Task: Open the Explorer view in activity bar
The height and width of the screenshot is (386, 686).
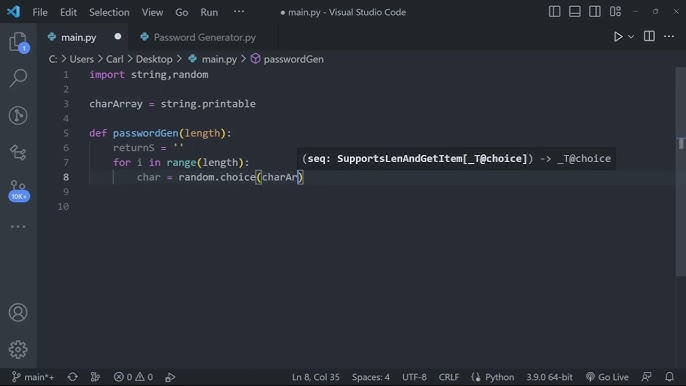Action: tap(18, 42)
